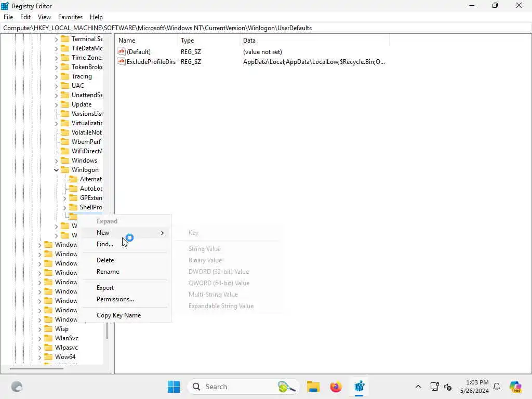
Task: Click the TileDataMc folder icon
Action: (65, 48)
